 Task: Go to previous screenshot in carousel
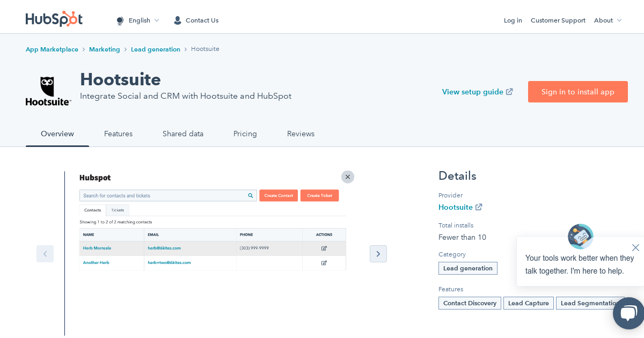coord(45,254)
